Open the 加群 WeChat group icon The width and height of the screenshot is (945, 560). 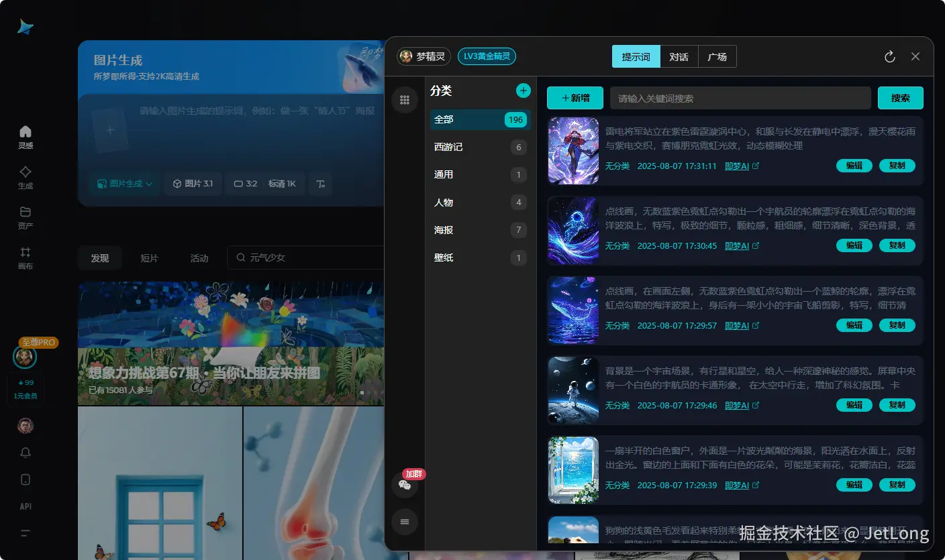[x=404, y=484]
